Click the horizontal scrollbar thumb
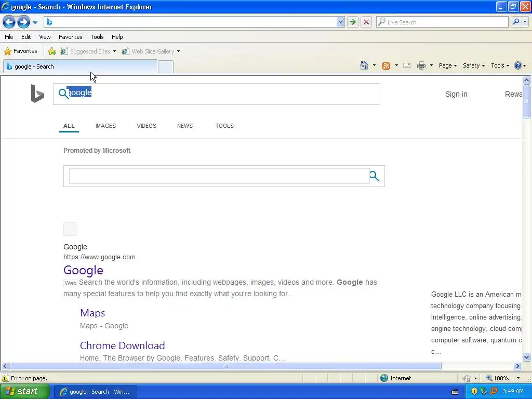 click(x=225, y=366)
